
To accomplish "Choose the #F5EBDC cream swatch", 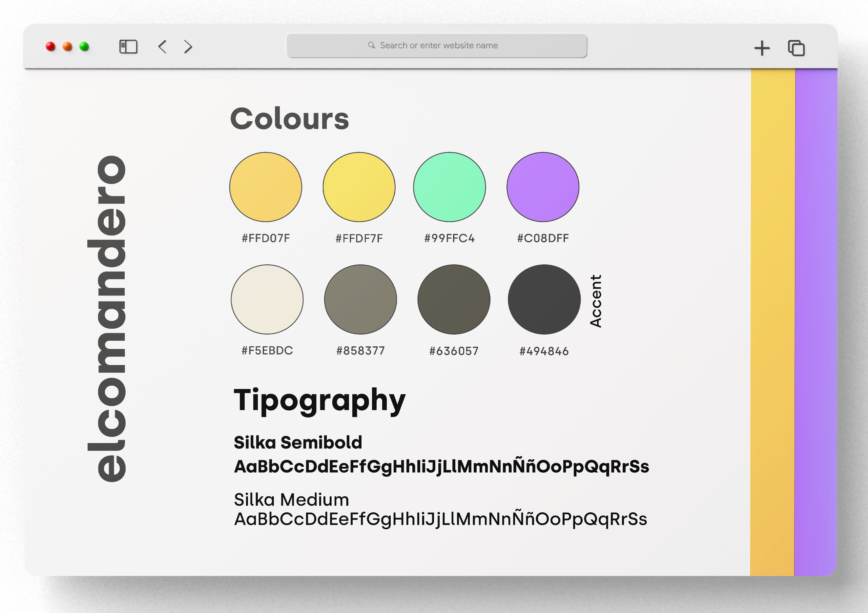I will [x=267, y=299].
